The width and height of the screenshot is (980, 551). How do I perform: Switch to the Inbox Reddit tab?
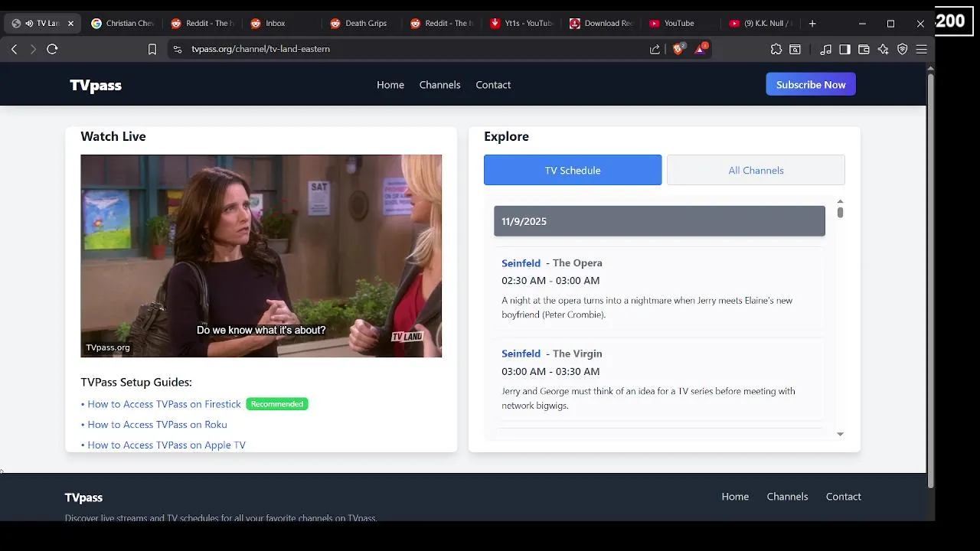[282, 24]
